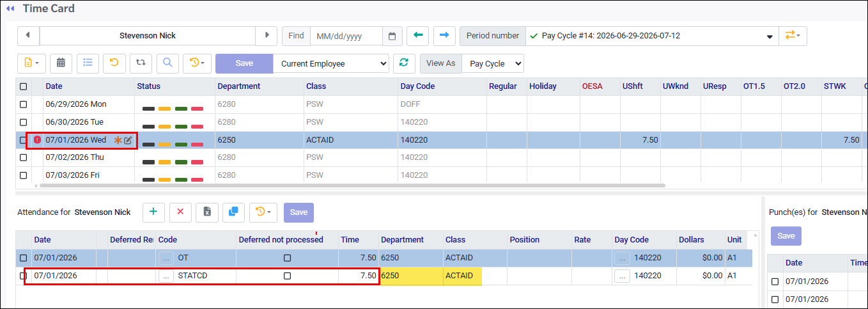The width and height of the screenshot is (868, 309).
Task: Click the USHft 7.50 cell on 07/01/2026 row
Action: [640, 140]
